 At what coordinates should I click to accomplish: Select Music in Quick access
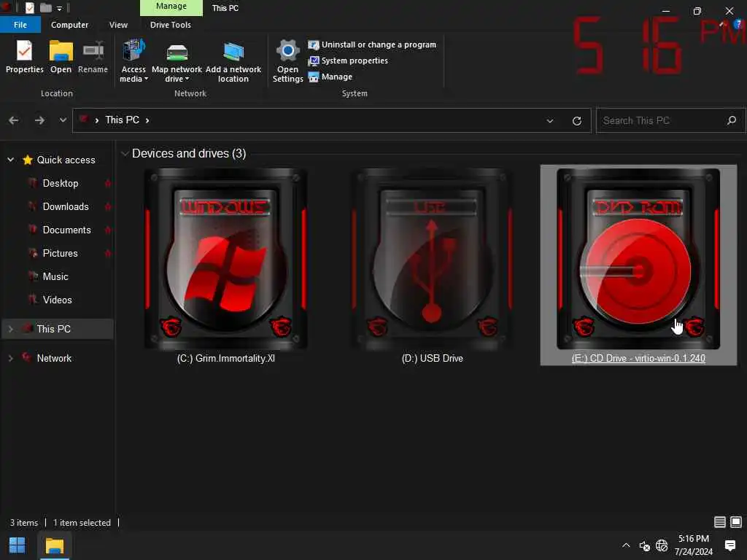55,276
